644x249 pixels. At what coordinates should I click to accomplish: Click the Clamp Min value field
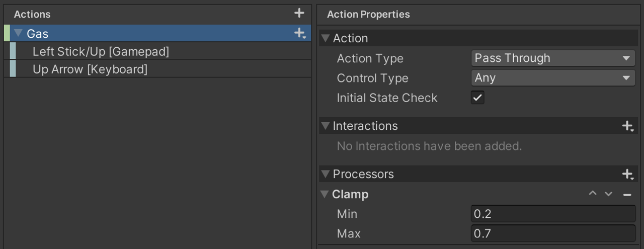tap(553, 214)
